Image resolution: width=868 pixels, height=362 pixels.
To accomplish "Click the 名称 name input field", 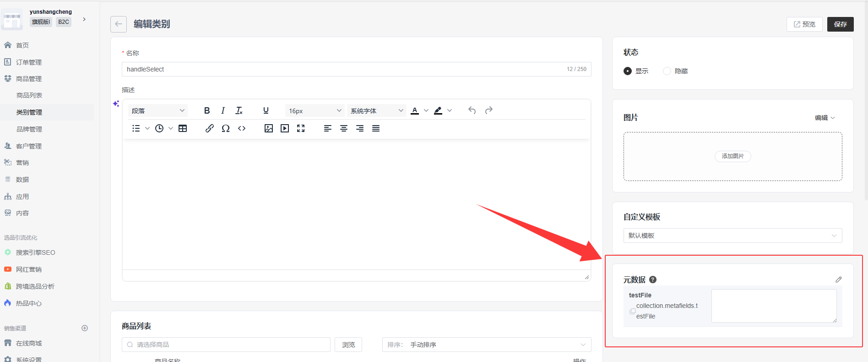I will point(343,69).
